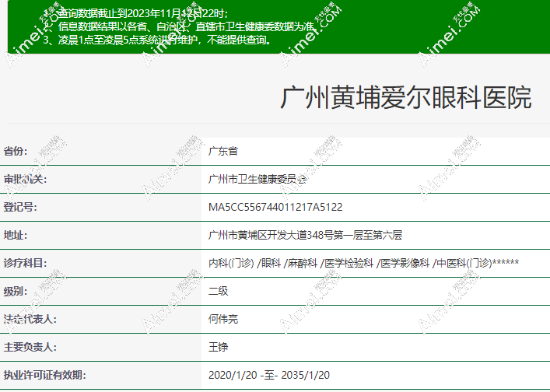Click the level value 二级
Screen dimensions: 550x392
tap(218, 291)
